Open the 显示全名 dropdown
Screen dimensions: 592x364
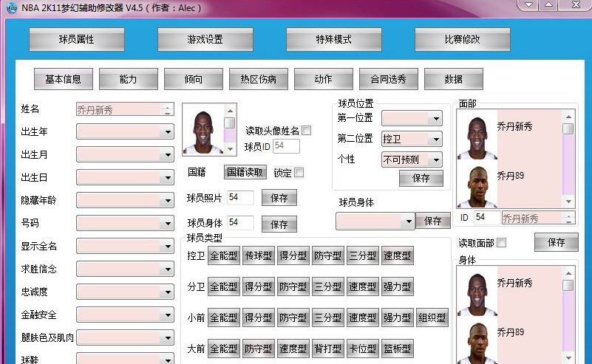126,247
